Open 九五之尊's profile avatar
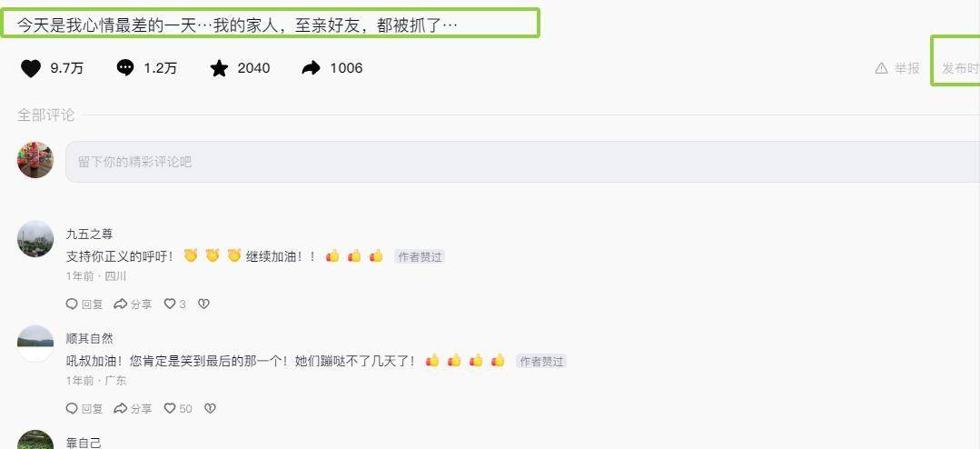This screenshot has width=980, height=449. click(35, 239)
